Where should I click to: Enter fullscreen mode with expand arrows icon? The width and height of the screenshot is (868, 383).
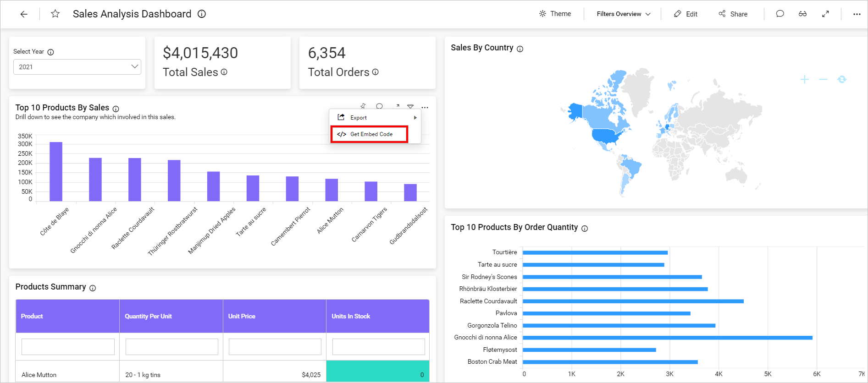pos(825,14)
